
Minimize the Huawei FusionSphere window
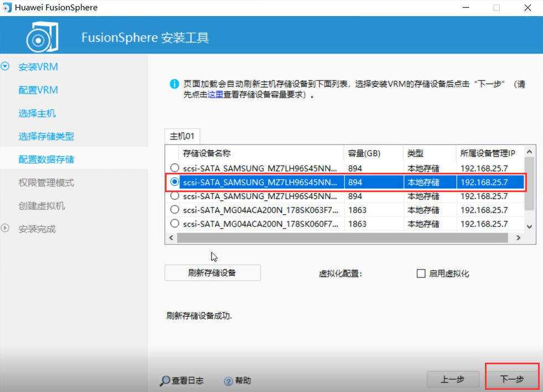click(466, 8)
